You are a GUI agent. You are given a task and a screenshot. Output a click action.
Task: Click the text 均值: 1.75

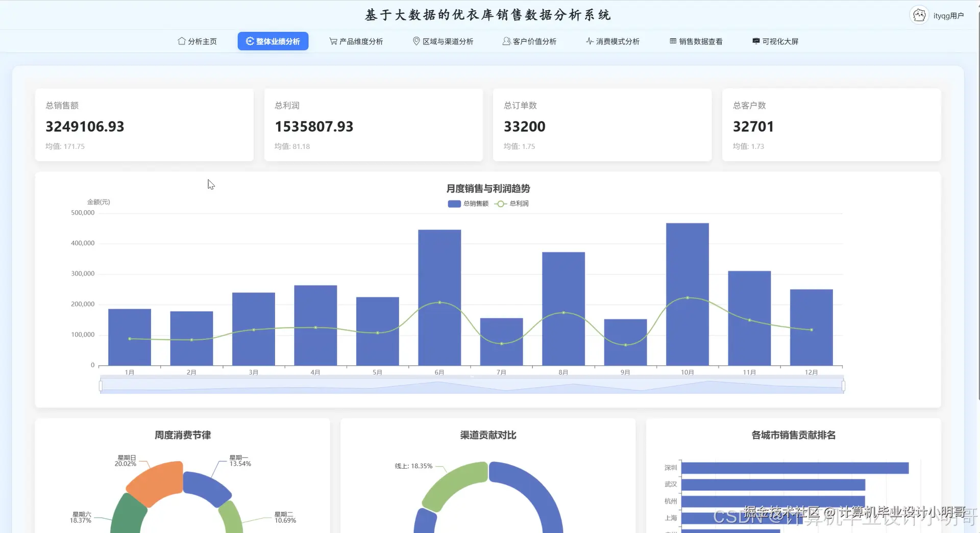[x=519, y=146]
